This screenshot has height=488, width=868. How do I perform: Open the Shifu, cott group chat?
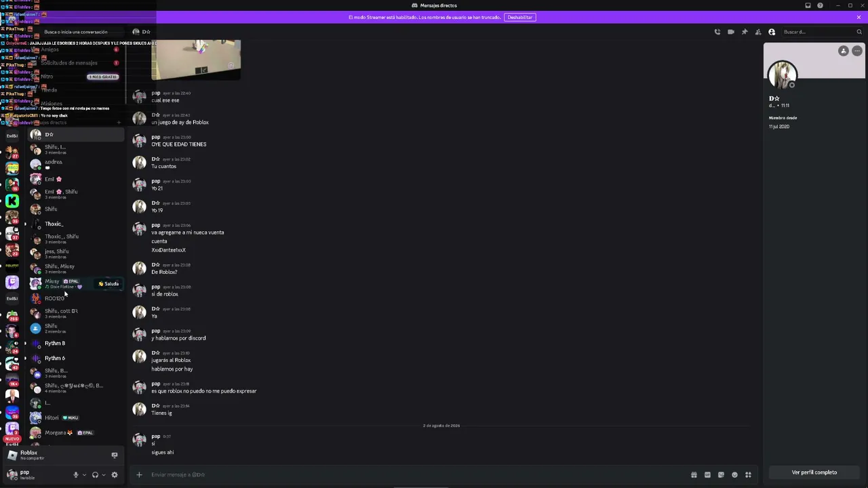76,313
